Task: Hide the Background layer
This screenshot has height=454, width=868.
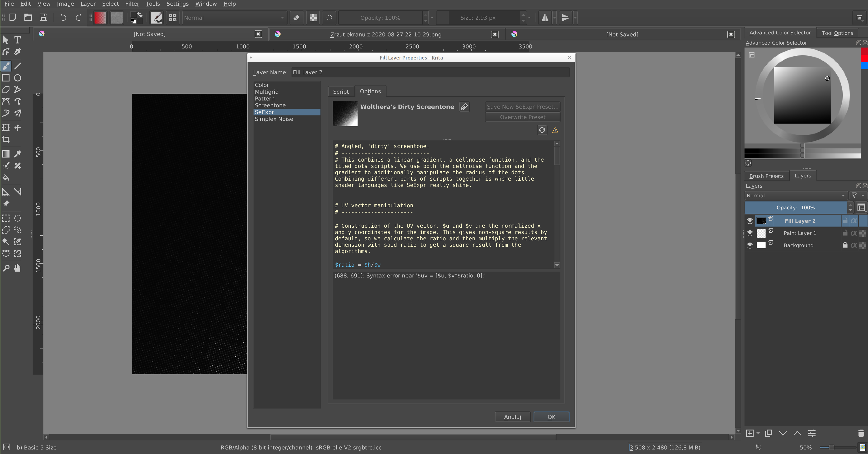Action: coord(750,245)
